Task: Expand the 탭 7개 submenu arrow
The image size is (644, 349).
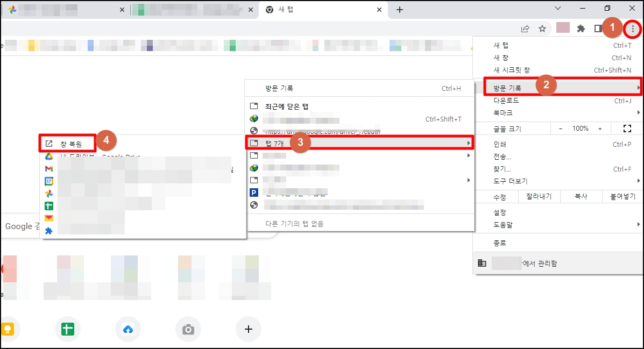Action: pyautogui.click(x=468, y=143)
